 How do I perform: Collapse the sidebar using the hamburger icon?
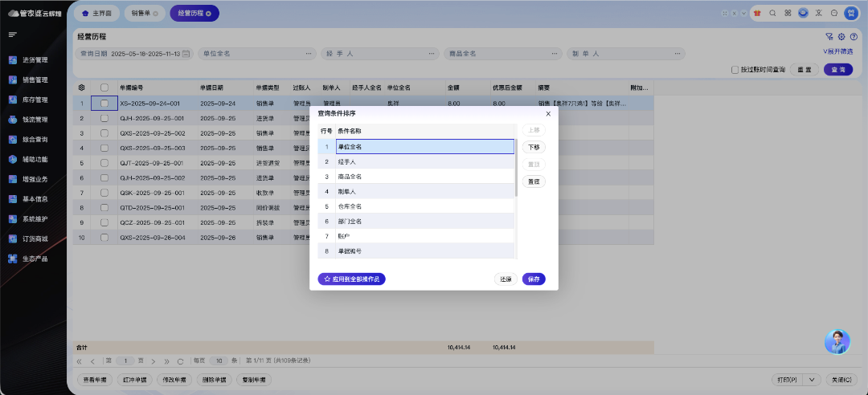pos(13,35)
